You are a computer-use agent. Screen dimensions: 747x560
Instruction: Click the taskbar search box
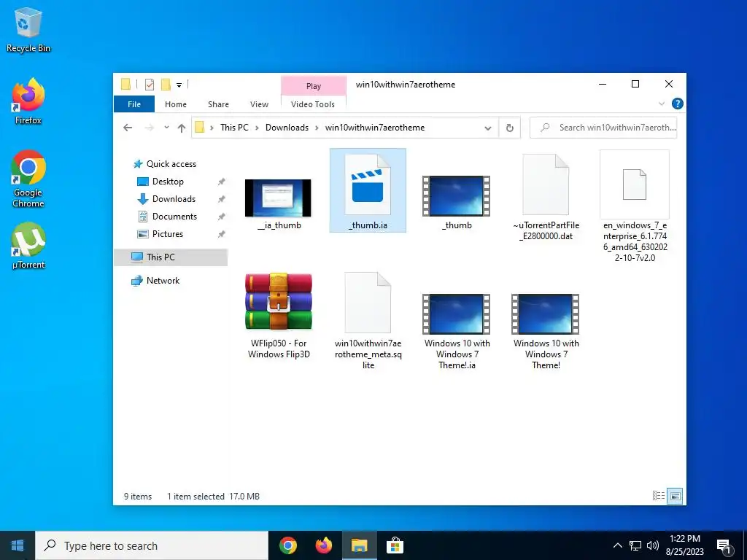click(x=152, y=545)
